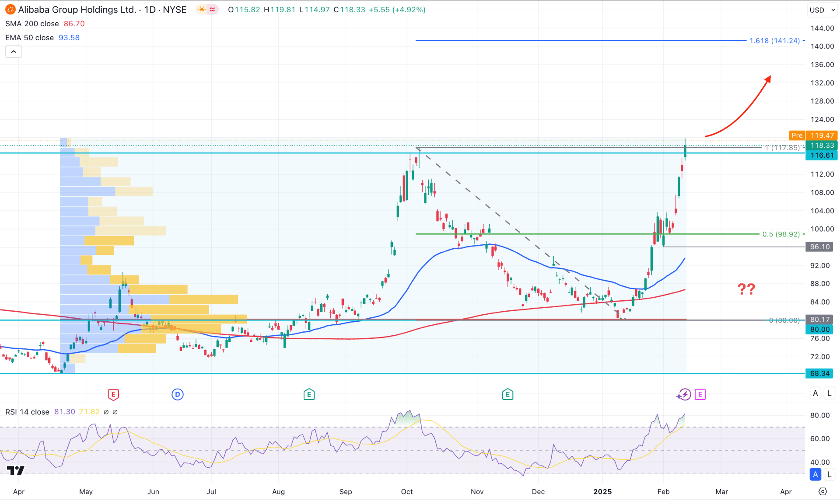Screen dimensions: 840x504
Task: Click the 96.10 price level label
Action: [x=819, y=247]
